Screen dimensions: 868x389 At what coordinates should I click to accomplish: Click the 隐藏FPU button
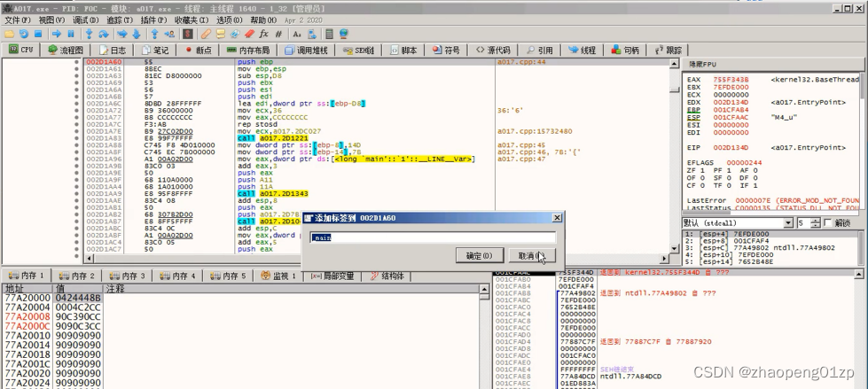pyautogui.click(x=702, y=64)
